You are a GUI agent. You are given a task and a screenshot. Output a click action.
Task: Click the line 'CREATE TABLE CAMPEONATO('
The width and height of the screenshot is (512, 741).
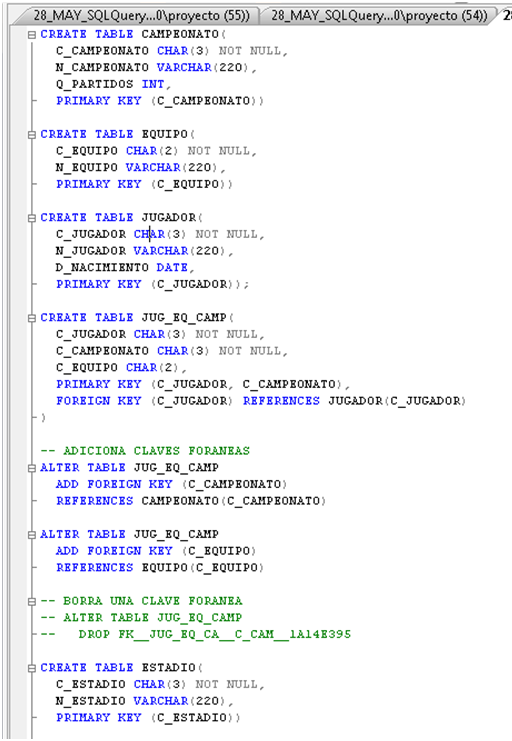click(x=133, y=34)
